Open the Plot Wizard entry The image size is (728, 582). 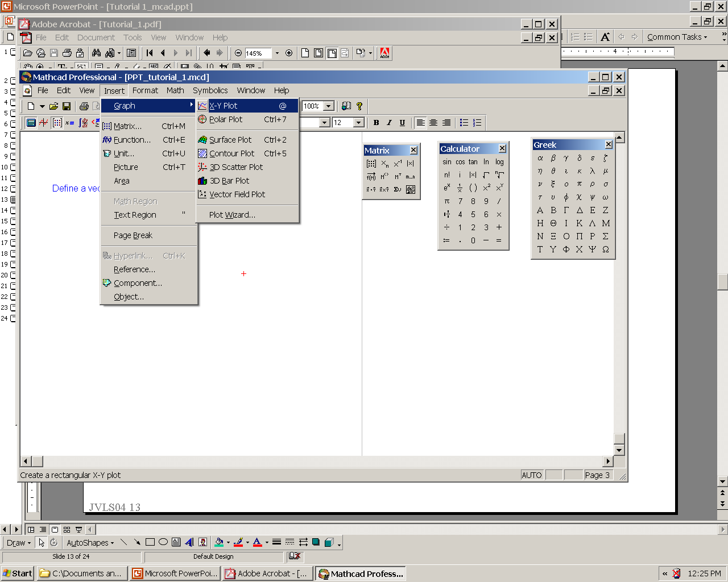click(247, 215)
